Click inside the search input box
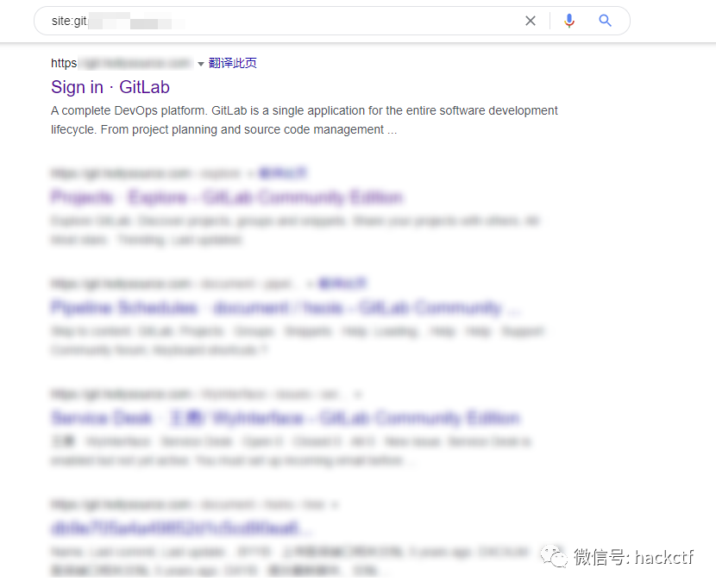 coord(259,21)
